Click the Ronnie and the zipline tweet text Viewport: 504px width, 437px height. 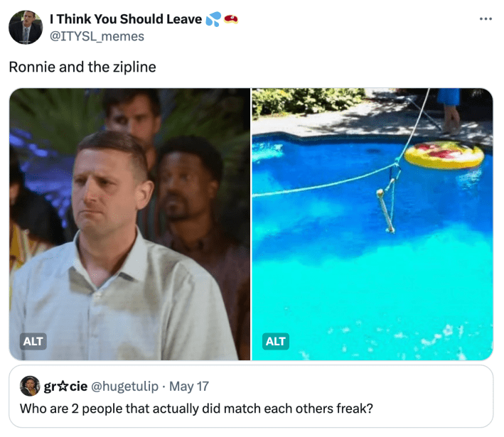click(x=82, y=68)
